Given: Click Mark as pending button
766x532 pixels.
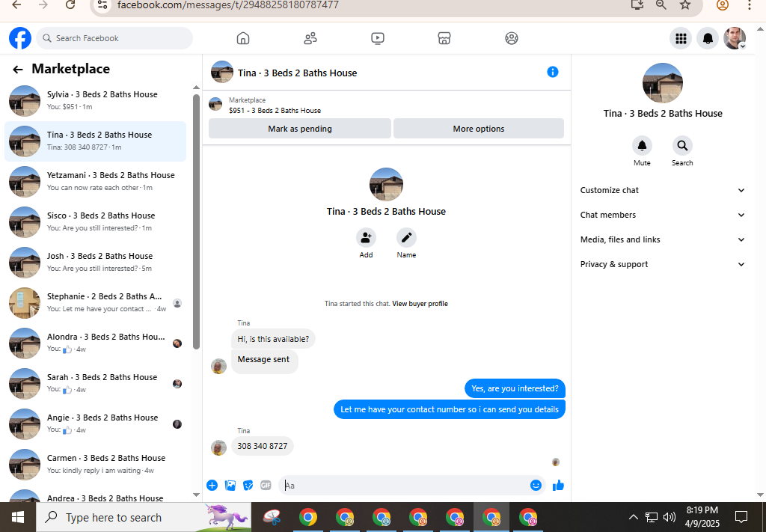Looking at the screenshot, I should pos(300,129).
